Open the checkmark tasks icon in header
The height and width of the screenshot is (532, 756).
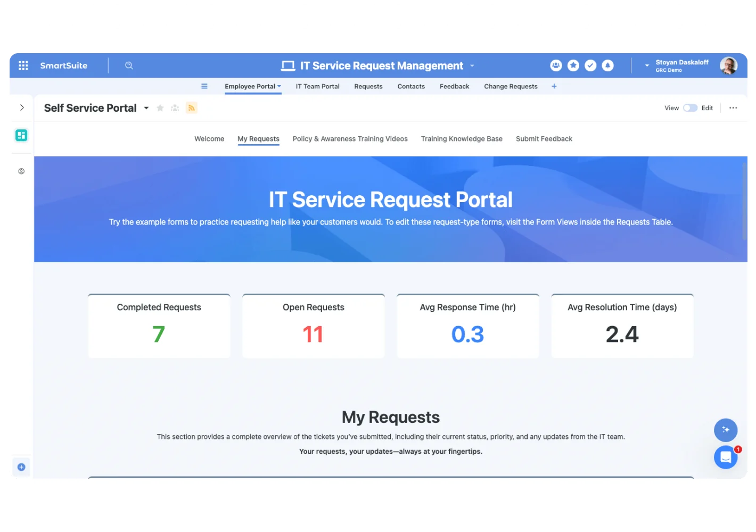(590, 65)
